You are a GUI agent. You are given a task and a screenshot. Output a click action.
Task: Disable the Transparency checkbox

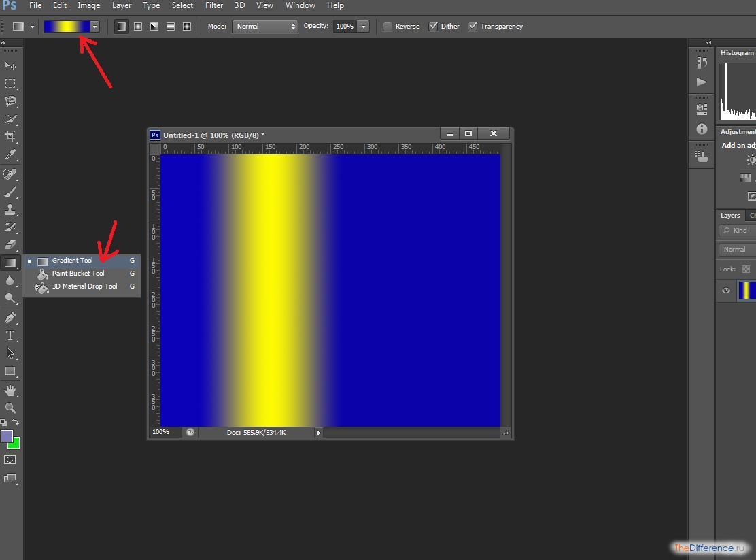[472, 27]
